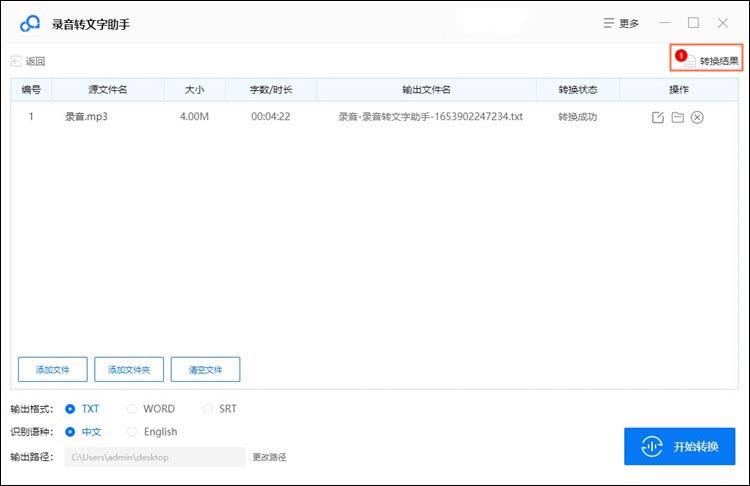
Task: Click the 转换状态 column header
Action: click(578, 89)
